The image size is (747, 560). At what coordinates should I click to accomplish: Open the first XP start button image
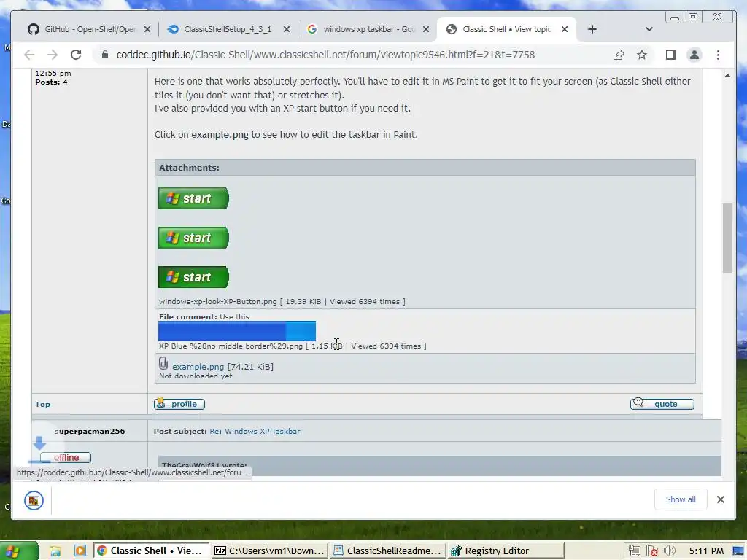point(193,198)
